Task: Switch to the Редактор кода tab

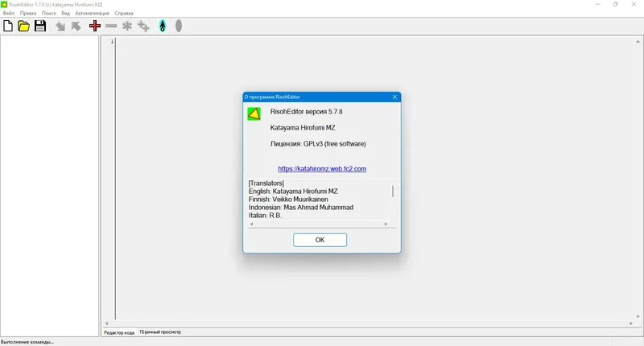Action: click(119, 332)
